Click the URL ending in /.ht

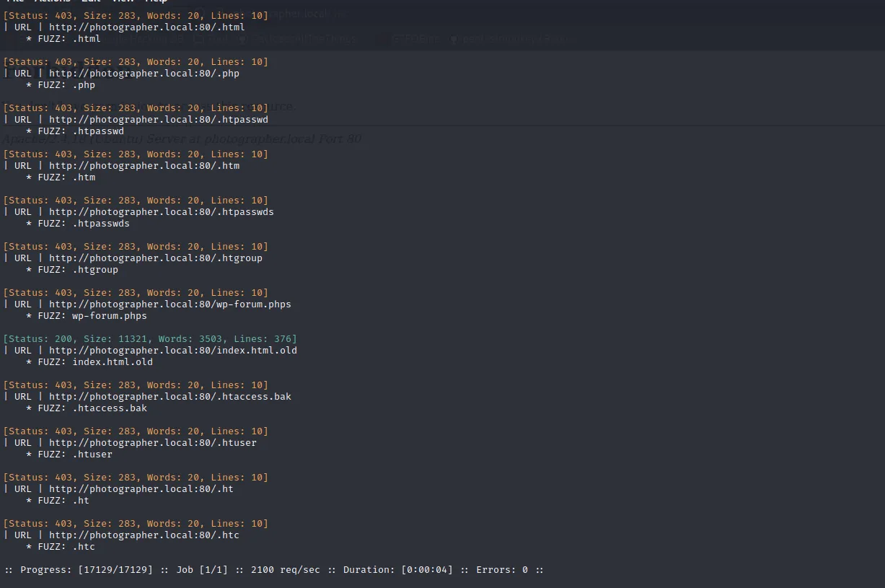pos(141,489)
